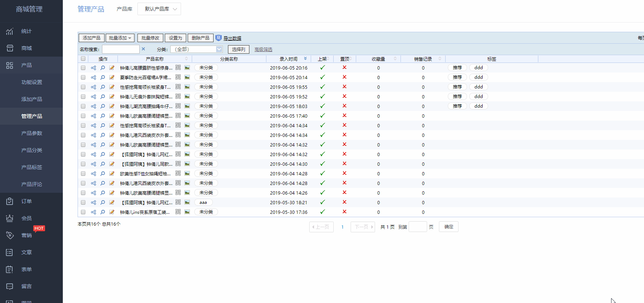The image size is (644, 303).
Task: Click the 确定 page jump button
Action: (x=449, y=227)
